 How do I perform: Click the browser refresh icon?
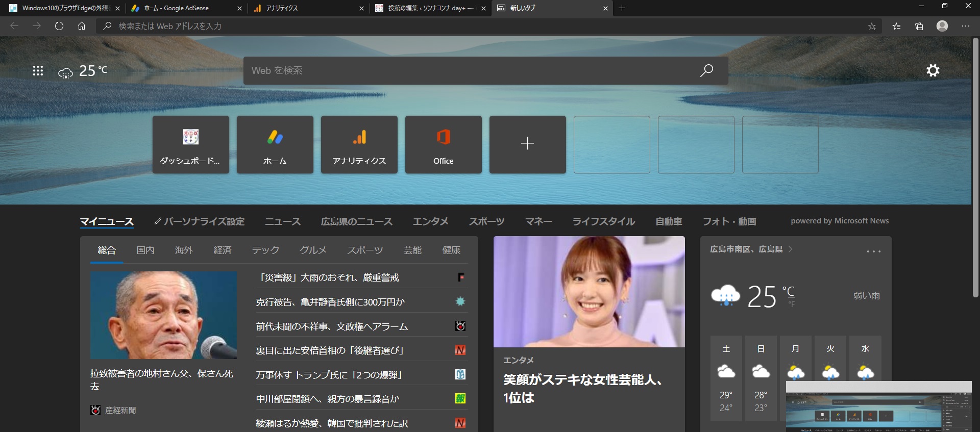[x=59, y=26]
